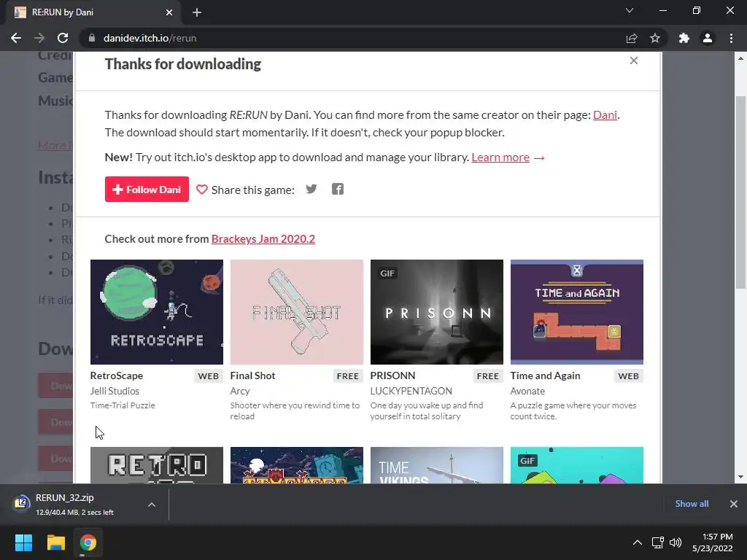Open the Extensions puzzle icon
This screenshot has height=560, width=747.
coord(684,38)
